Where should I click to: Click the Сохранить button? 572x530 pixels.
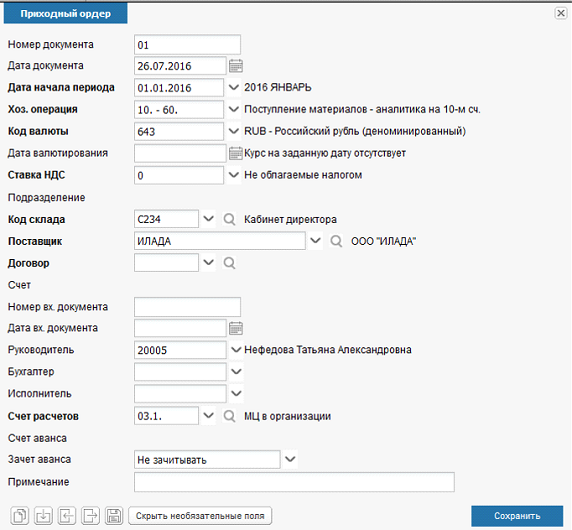click(517, 516)
